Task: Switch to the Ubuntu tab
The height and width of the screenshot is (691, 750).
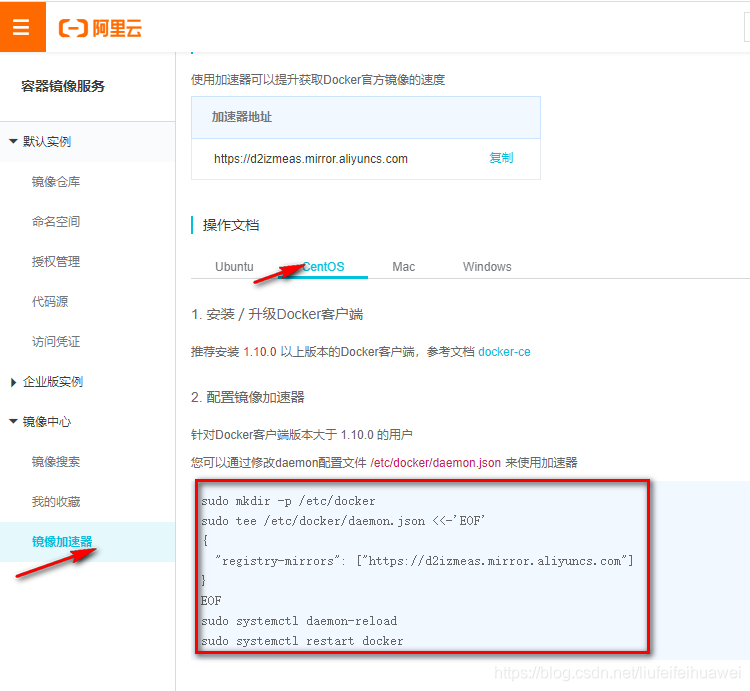Action: click(234, 266)
